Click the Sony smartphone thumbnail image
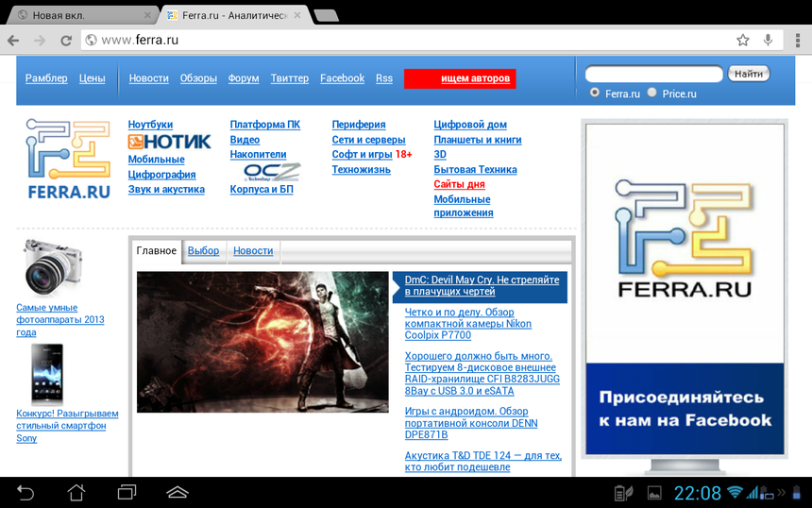The image size is (812, 508). coord(46,374)
